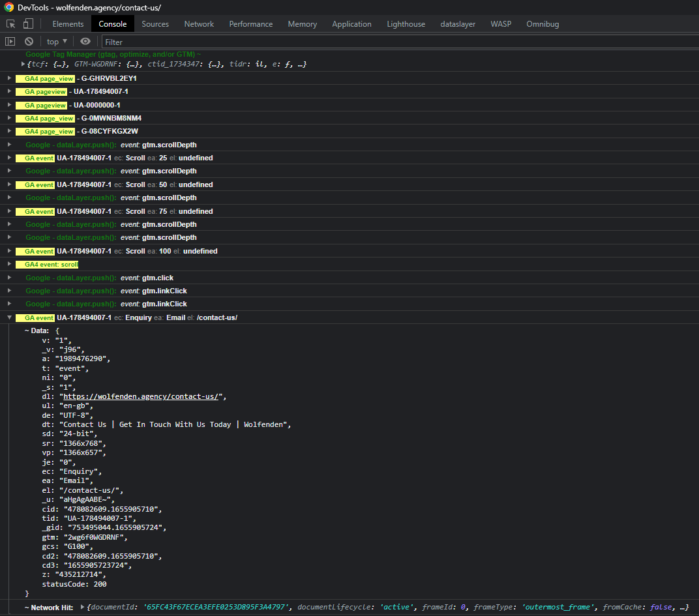
Task: Click the console Filter input field
Action: pyautogui.click(x=400, y=42)
